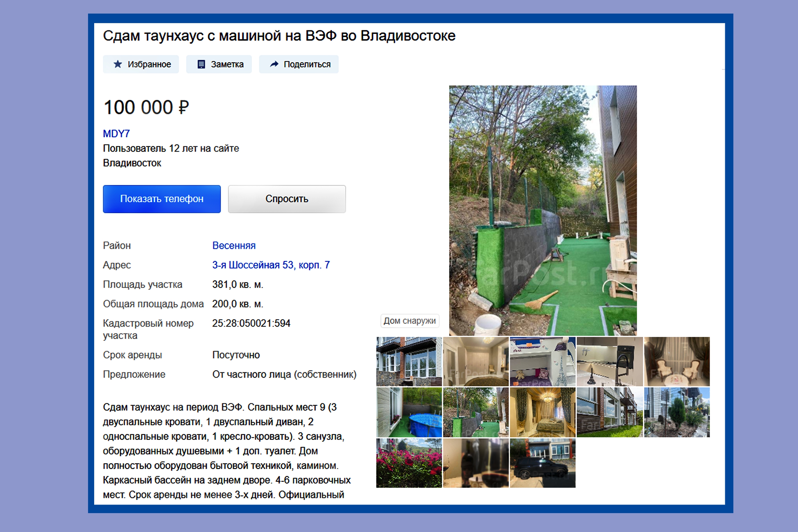This screenshot has height=532, width=798.
Task: Open thumbnail of townhouse side with lawn
Action: [610, 412]
